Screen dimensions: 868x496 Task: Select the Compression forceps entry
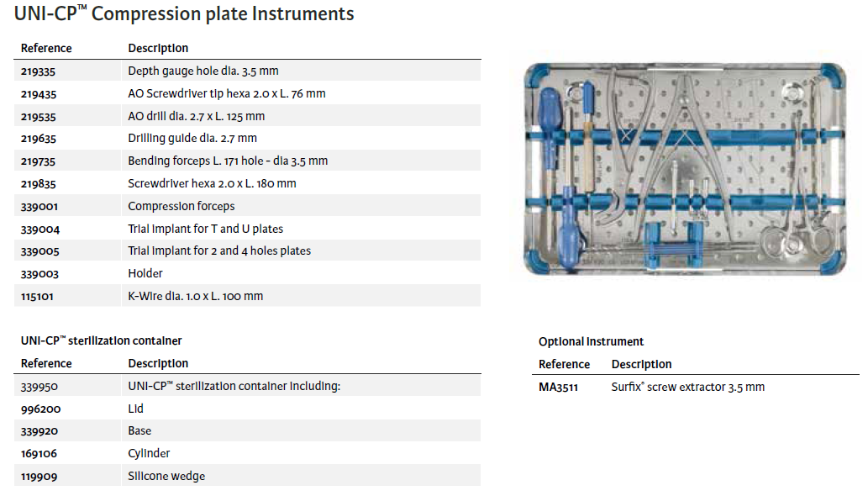(x=181, y=206)
